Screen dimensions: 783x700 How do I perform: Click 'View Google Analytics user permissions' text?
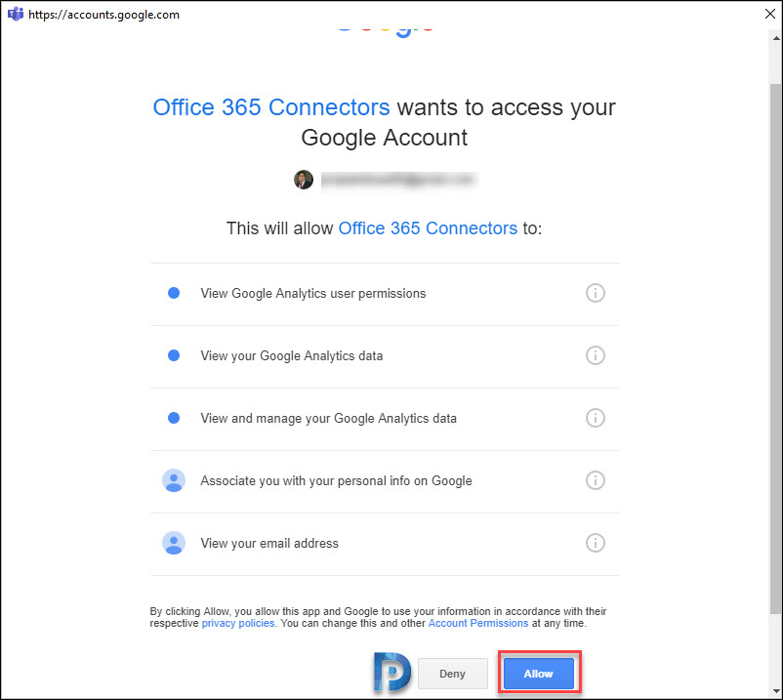pos(313,293)
